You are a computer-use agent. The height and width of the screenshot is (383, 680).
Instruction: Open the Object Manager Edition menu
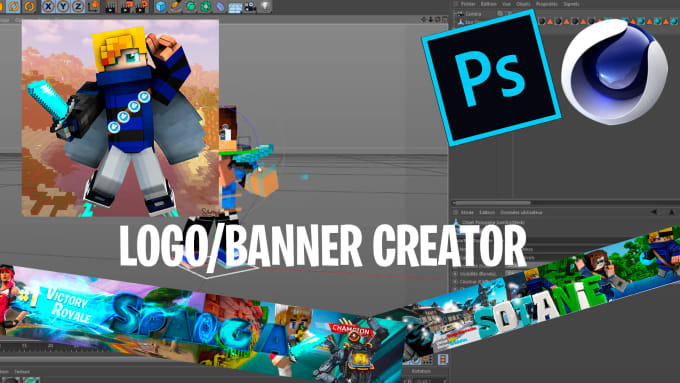pyautogui.click(x=489, y=4)
